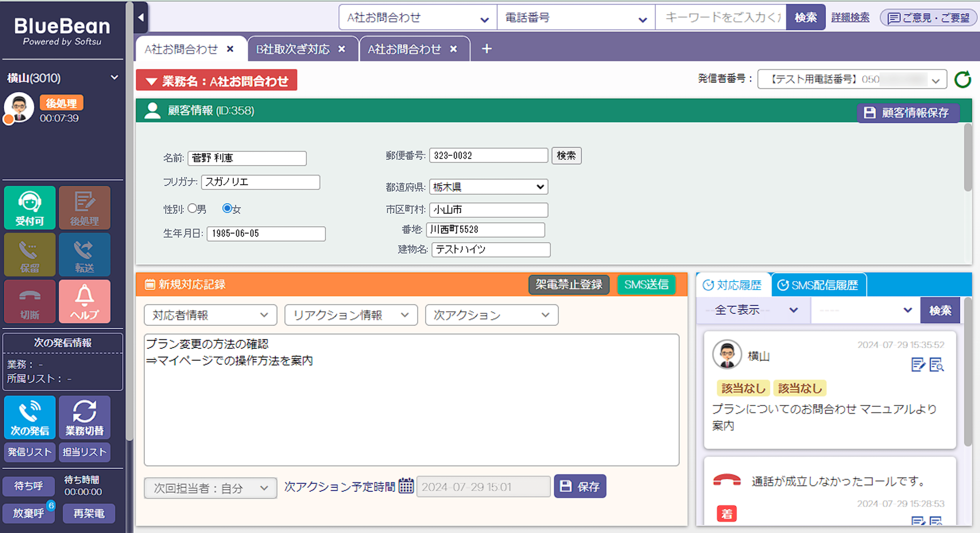Open the 詳細検索 link
Image resolution: width=980 pixels, height=533 pixels.
pyautogui.click(x=850, y=18)
